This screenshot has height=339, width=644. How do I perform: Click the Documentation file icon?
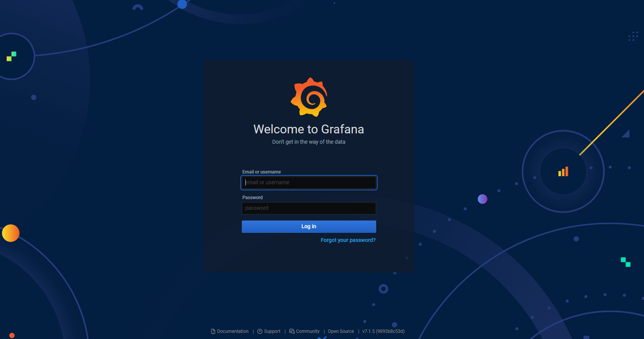pos(213,331)
